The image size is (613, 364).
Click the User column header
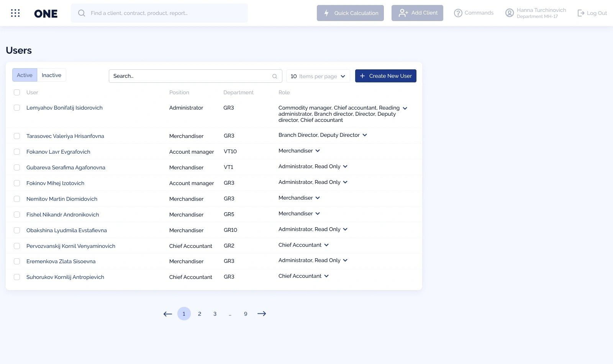[x=32, y=92]
